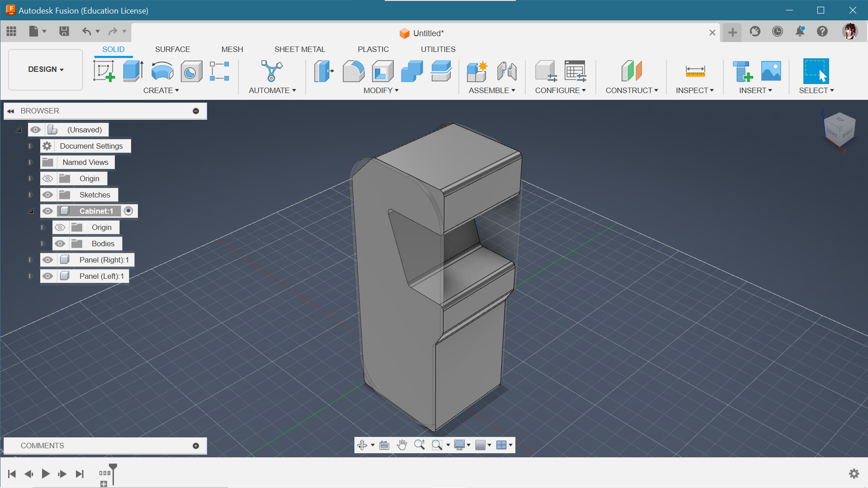Click the Insert Fastener icon

click(742, 71)
